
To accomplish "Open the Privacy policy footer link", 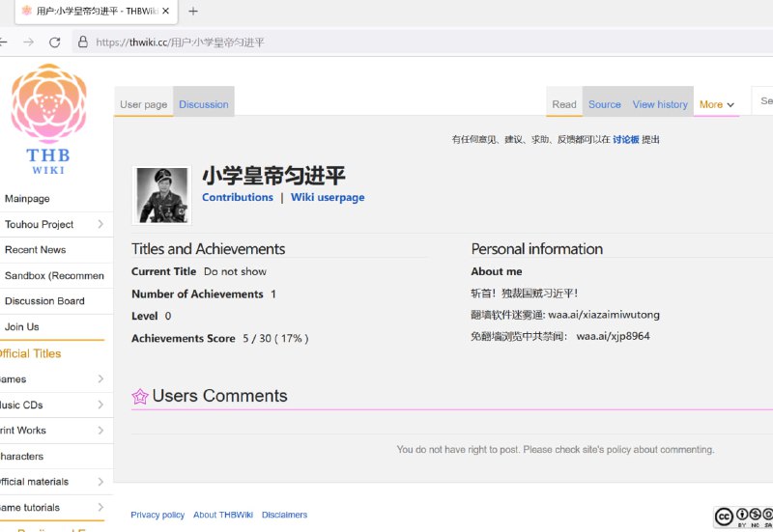I will pos(157,515).
